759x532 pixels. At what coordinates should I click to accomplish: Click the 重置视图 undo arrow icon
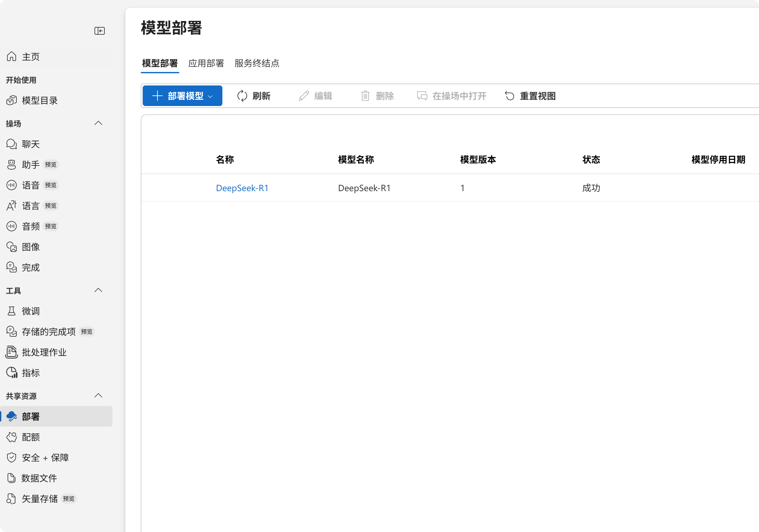(509, 96)
